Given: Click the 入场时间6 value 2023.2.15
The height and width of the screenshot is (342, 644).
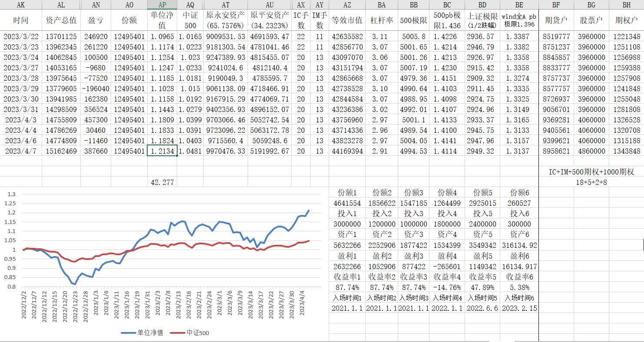Looking at the screenshot, I should pos(519,308).
